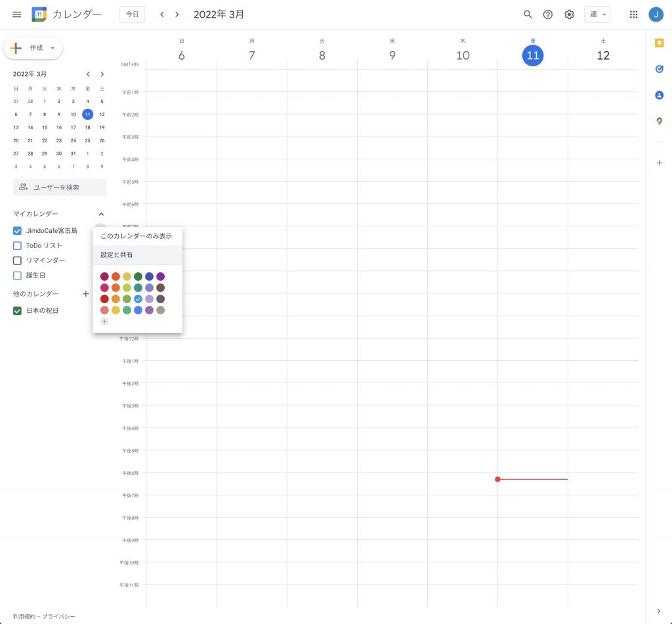Go to previous week in header
The height and width of the screenshot is (624, 672).
point(162,14)
